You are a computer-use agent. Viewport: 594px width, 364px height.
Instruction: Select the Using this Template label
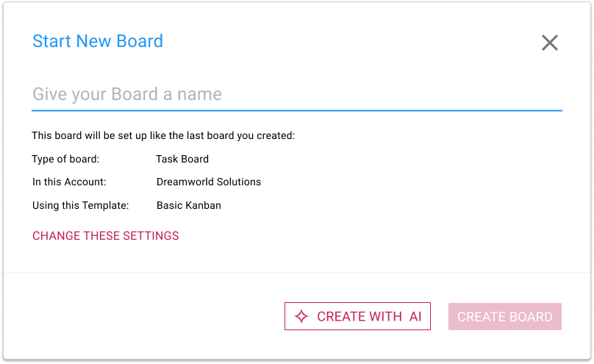click(81, 205)
